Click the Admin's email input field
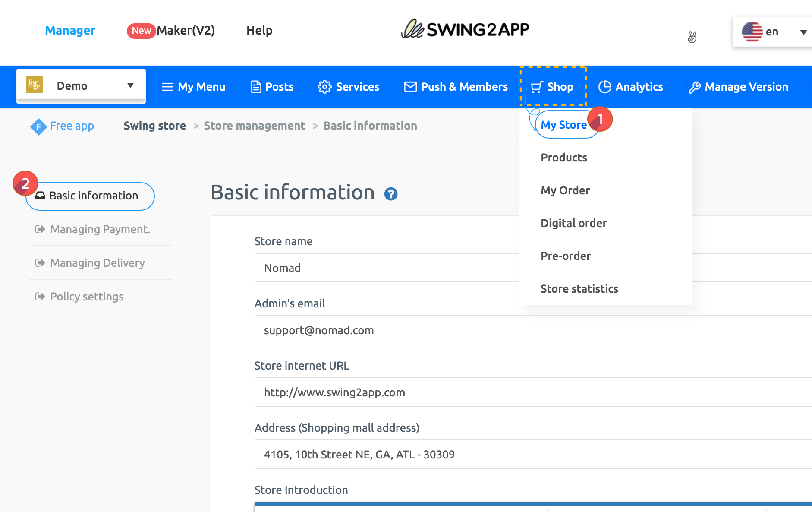This screenshot has height=512, width=812. tap(518, 330)
